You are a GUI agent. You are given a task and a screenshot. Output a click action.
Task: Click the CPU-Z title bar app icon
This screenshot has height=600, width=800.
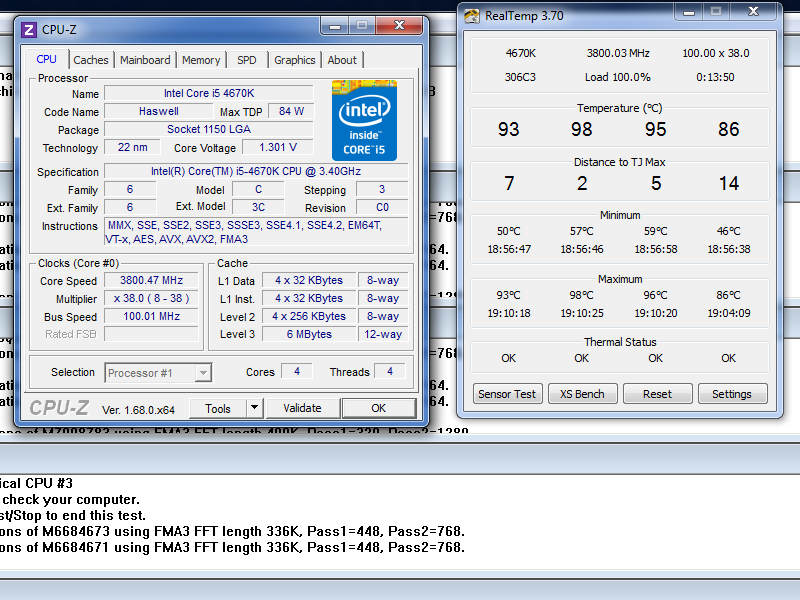click(x=29, y=30)
